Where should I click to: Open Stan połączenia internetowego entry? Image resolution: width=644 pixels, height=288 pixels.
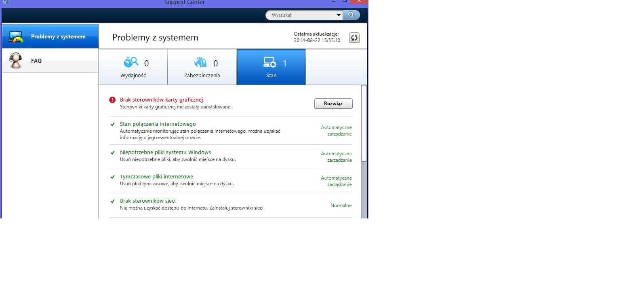coord(158,124)
